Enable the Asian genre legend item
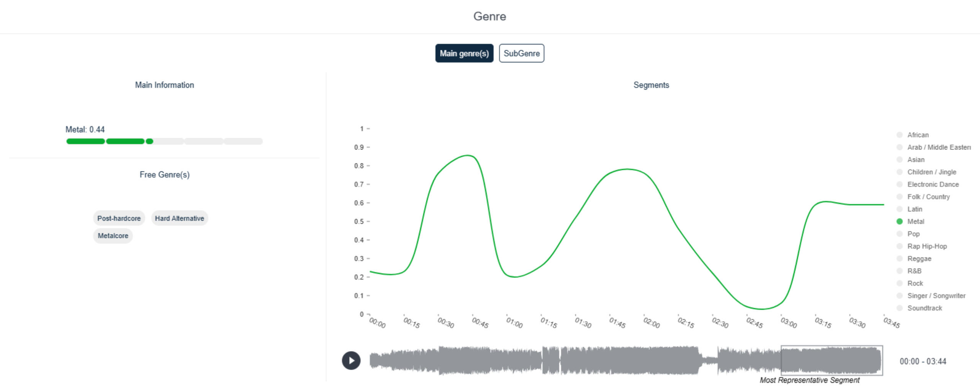Image resolution: width=980 pixels, height=389 pixels. (900, 160)
